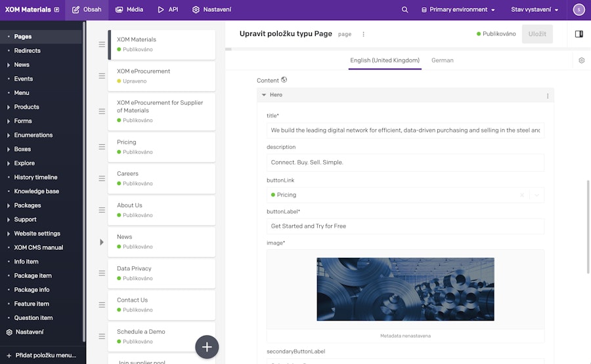Expand the Enumerations sidebar item
This screenshot has width=591, height=364.
(x=9, y=135)
